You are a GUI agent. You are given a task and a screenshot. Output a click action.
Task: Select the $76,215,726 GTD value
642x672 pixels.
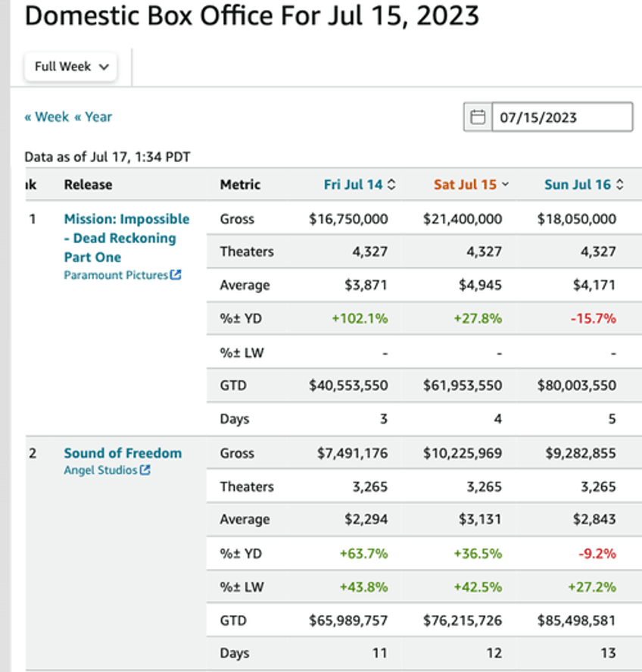463,620
